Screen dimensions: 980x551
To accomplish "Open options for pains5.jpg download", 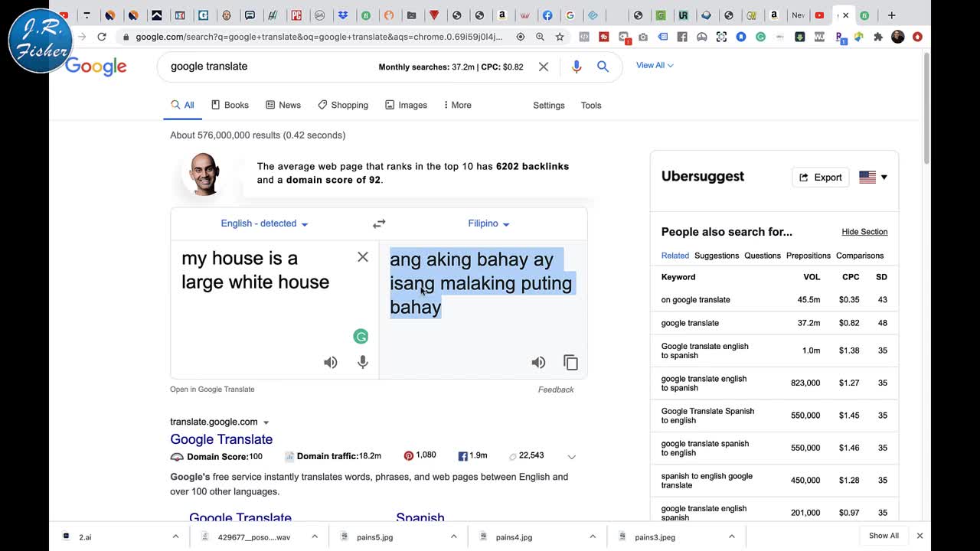I will pyautogui.click(x=453, y=536).
